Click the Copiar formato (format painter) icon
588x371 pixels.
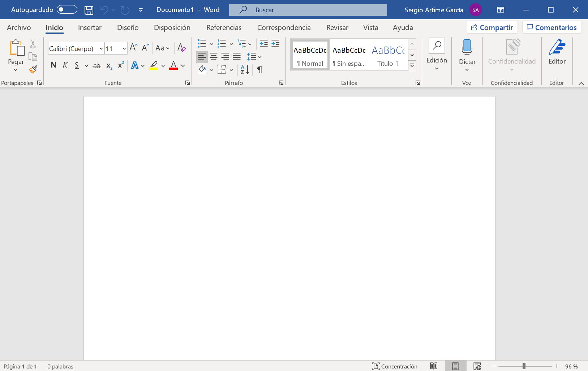33,69
